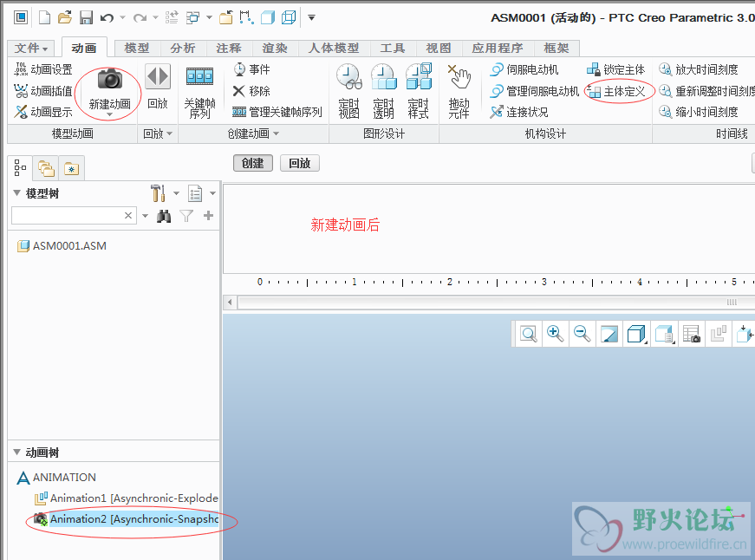Switch to the 视图 ribbon tab
755x560 pixels.
pos(439,49)
